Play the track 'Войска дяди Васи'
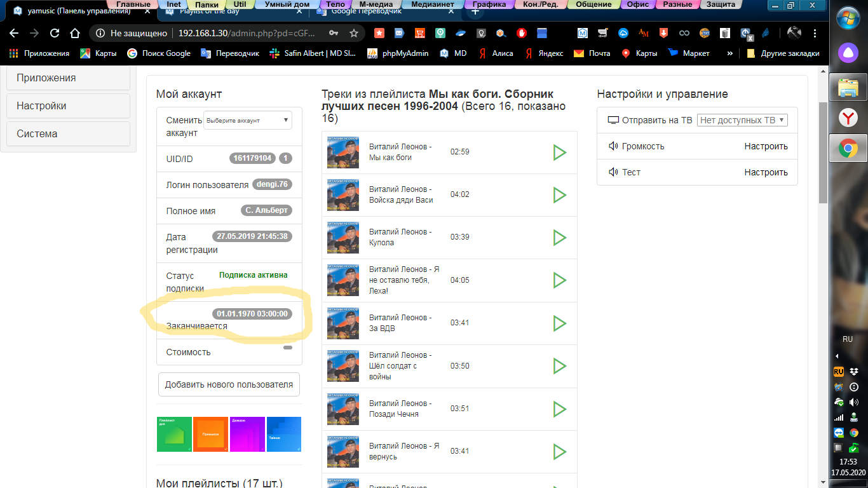868x488 pixels. click(x=559, y=195)
